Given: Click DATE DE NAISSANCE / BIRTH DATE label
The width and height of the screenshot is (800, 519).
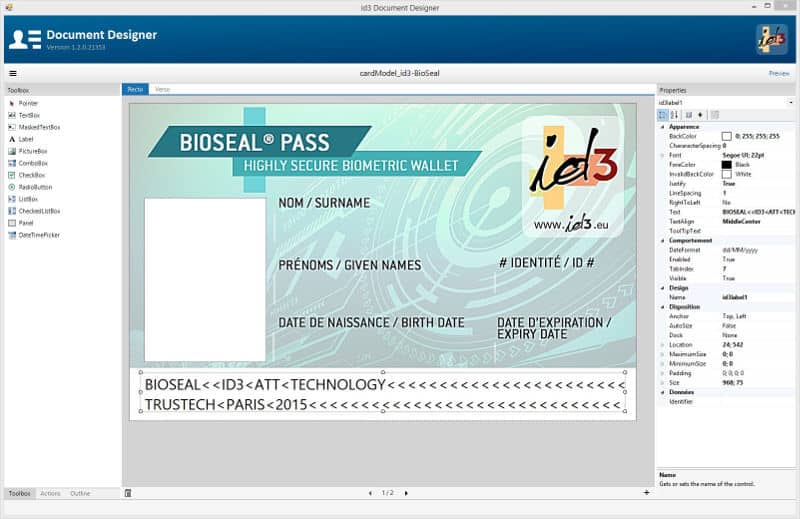Looking at the screenshot, I should [371, 323].
